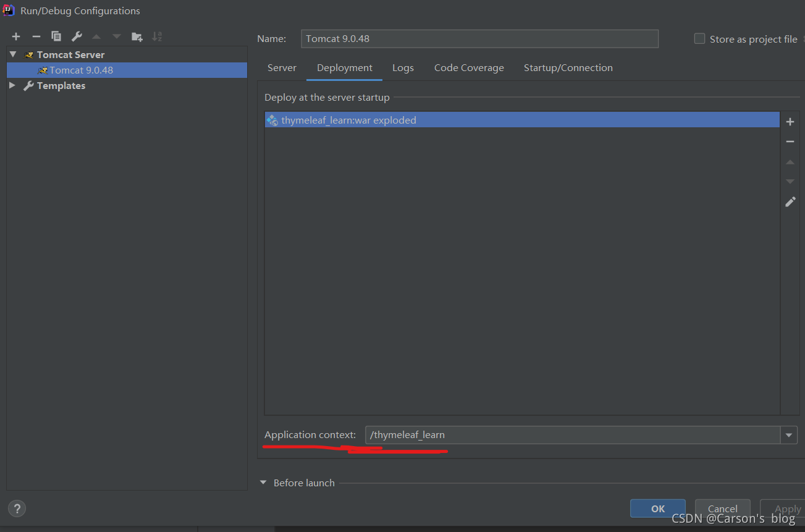Open help with question mark button
The image size is (805, 532).
(x=17, y=509)
